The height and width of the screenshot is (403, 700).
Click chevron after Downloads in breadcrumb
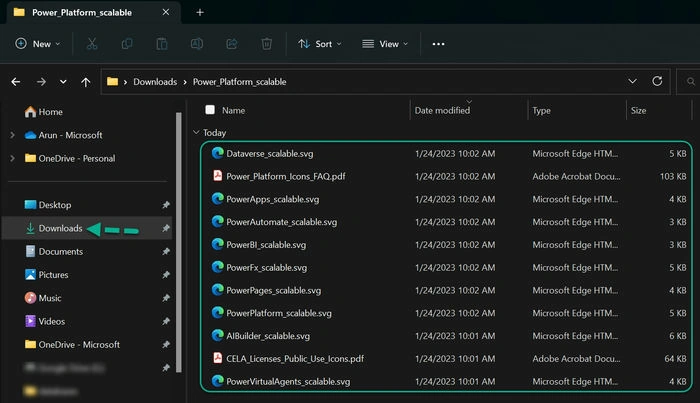pyautogui.click(x=185, y=82)
